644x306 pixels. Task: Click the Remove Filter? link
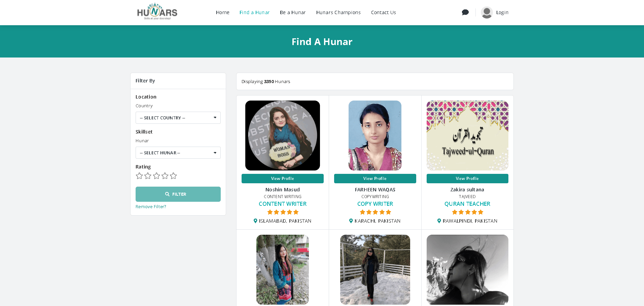coord(151,206)
